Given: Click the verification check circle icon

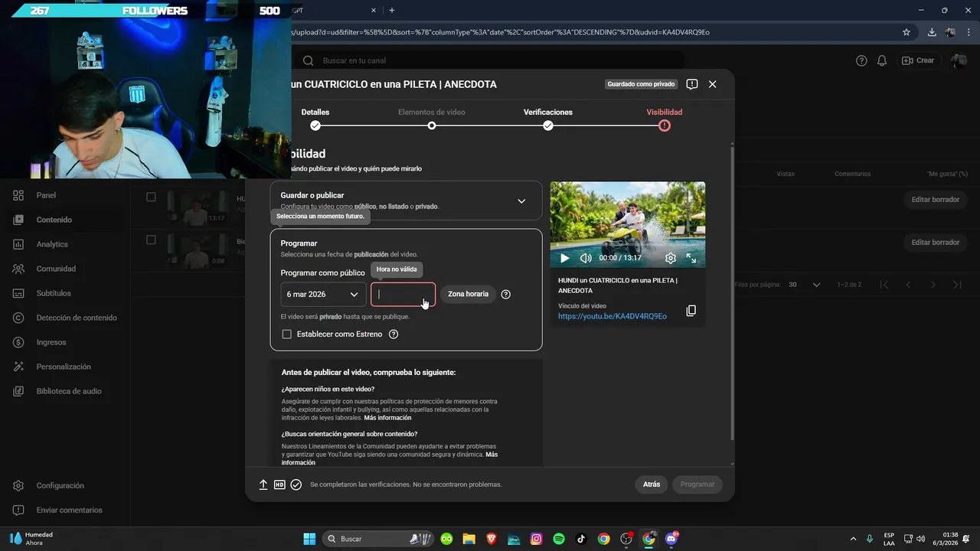Looking at the screenshot, I should click(x=296, y=484).
